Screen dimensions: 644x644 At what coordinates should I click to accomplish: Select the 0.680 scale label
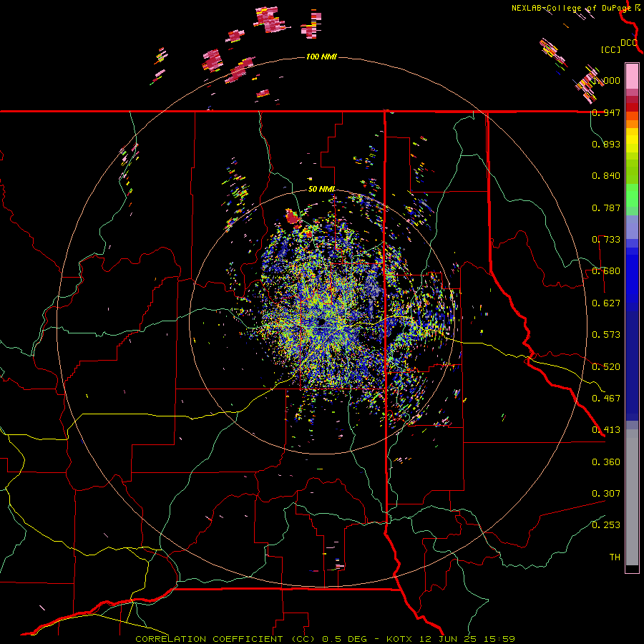[x=606, y=271]
